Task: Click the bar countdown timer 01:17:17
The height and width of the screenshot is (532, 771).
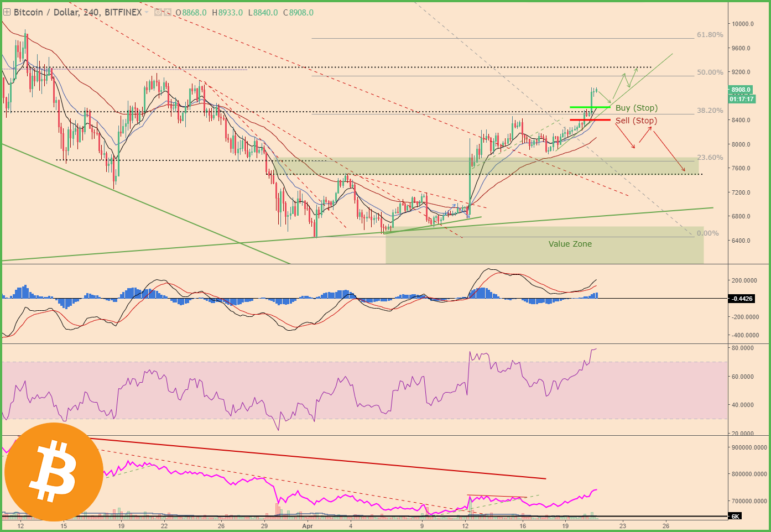Action: tap(741, 99)
